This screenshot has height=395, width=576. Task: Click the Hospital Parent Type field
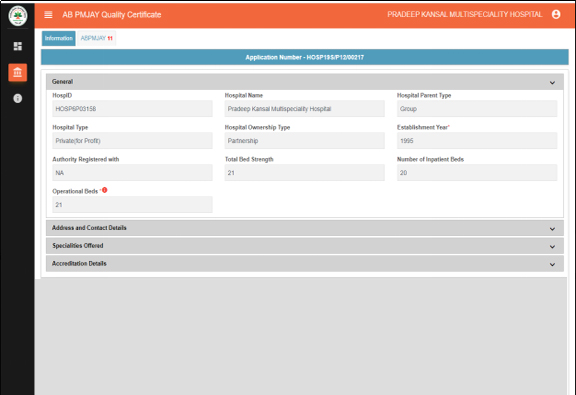pyautogui.click(x=477, y=109)
